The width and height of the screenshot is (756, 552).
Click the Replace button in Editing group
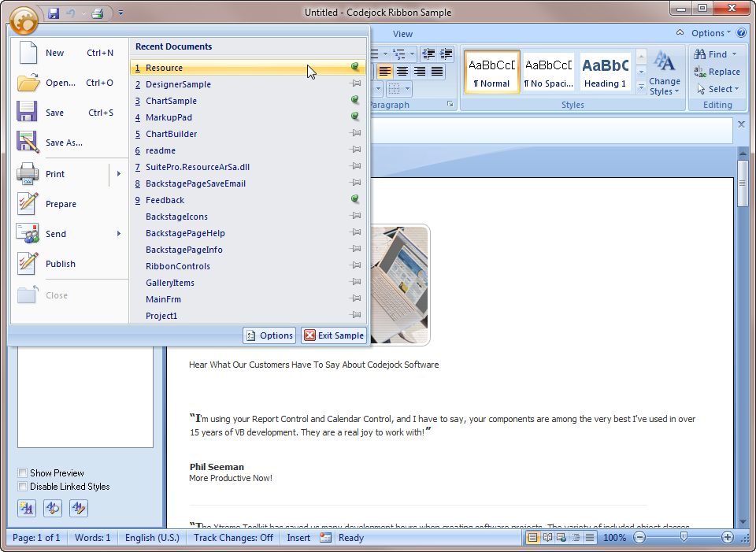[x=717, y=72]
